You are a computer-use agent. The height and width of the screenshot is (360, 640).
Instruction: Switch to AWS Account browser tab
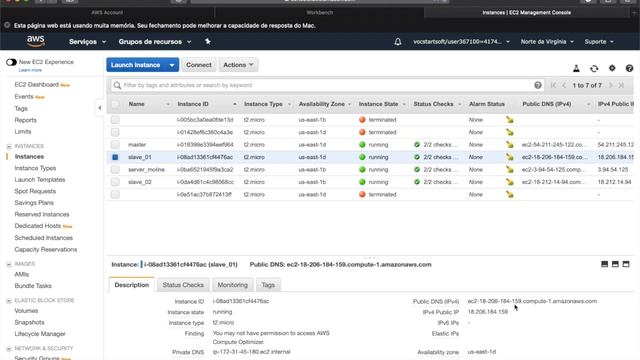(107, 13)
